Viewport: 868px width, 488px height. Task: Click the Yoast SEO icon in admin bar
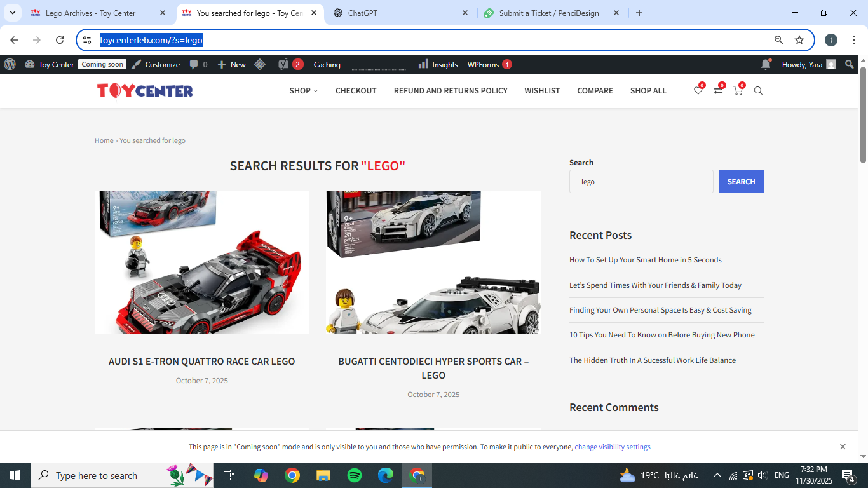[283, 64]
